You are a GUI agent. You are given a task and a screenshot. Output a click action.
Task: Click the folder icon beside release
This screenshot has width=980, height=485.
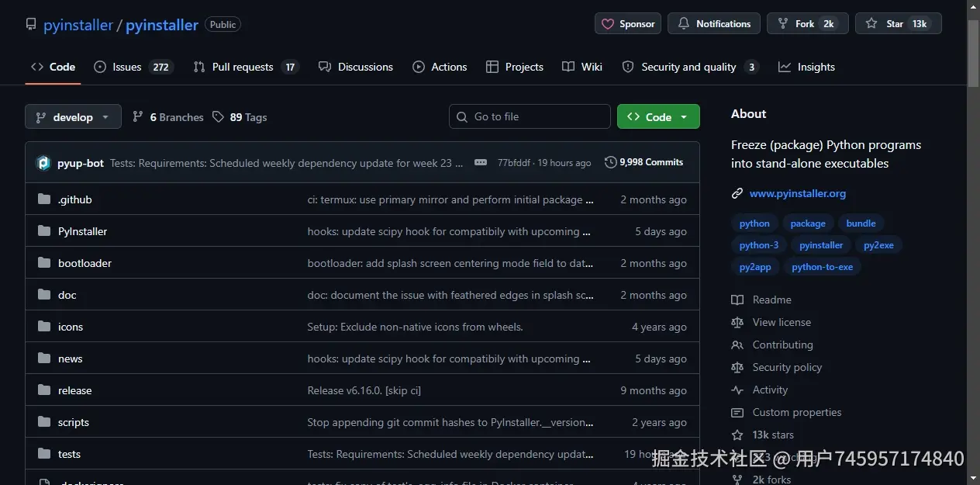(44, 390)
